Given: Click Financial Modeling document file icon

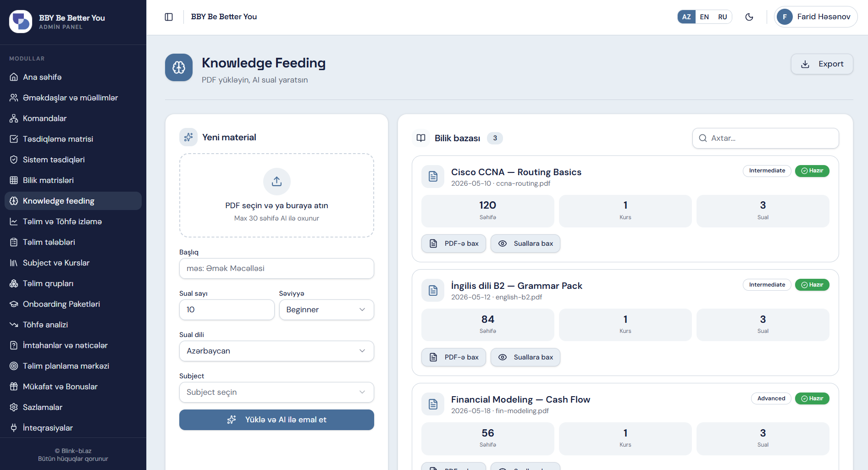Looking at the screenshot, I should [433, 404].
